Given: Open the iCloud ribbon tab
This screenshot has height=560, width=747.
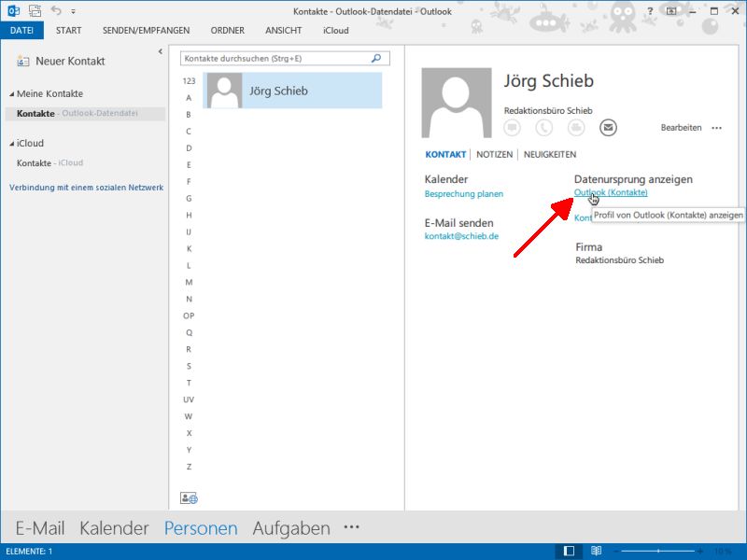Looking at the screenshot, I should tap(336, 31).
